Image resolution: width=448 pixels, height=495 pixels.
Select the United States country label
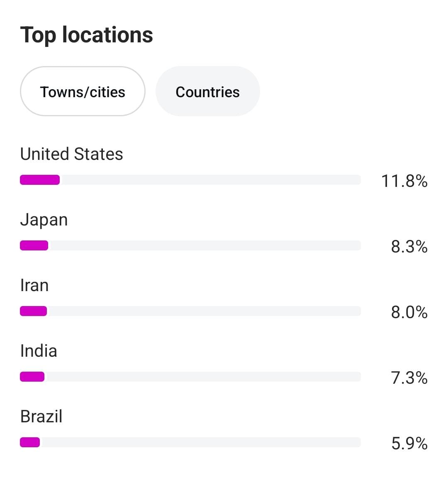click(71, 154)
